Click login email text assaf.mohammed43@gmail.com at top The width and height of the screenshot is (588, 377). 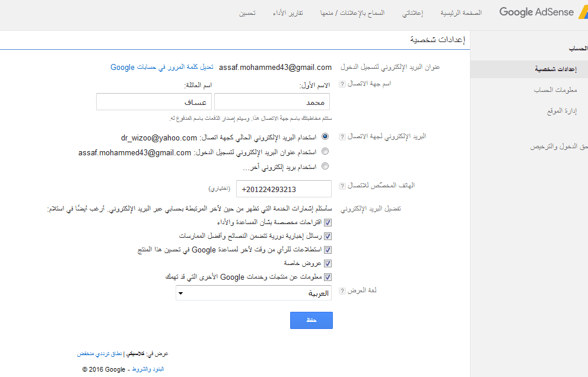coord(275,68)
